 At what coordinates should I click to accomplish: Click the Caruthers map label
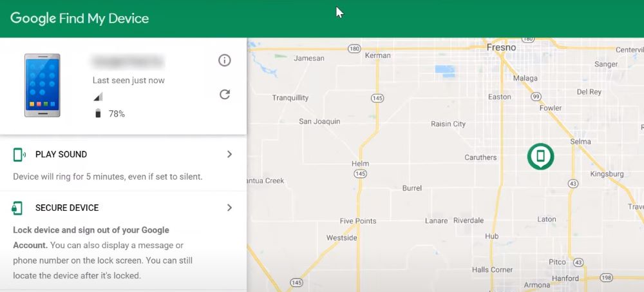click(480, 157)
